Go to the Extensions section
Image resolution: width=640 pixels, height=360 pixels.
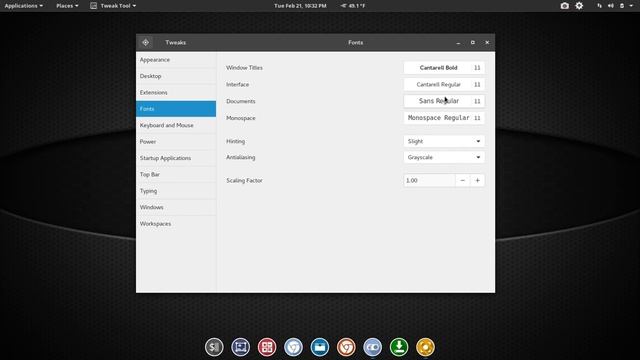coord(176,92)
